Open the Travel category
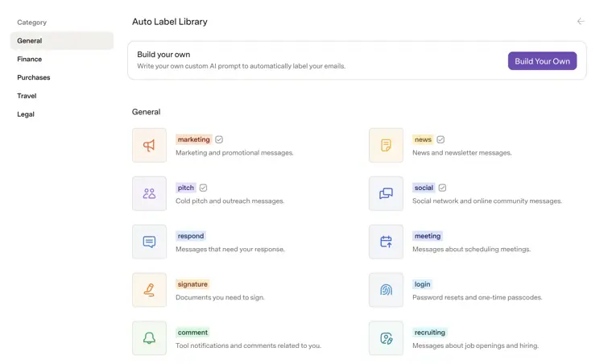The height and width of the screenshot is (364, 612). 27,96
